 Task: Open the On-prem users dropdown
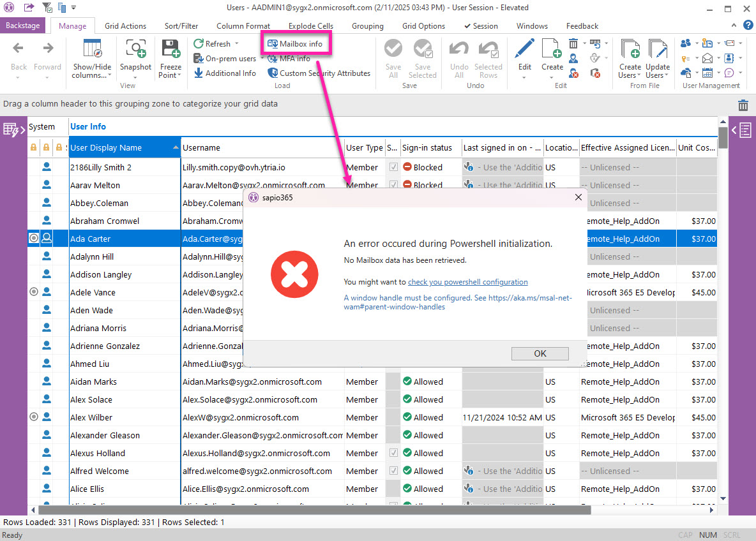click(x=262, y=59)
